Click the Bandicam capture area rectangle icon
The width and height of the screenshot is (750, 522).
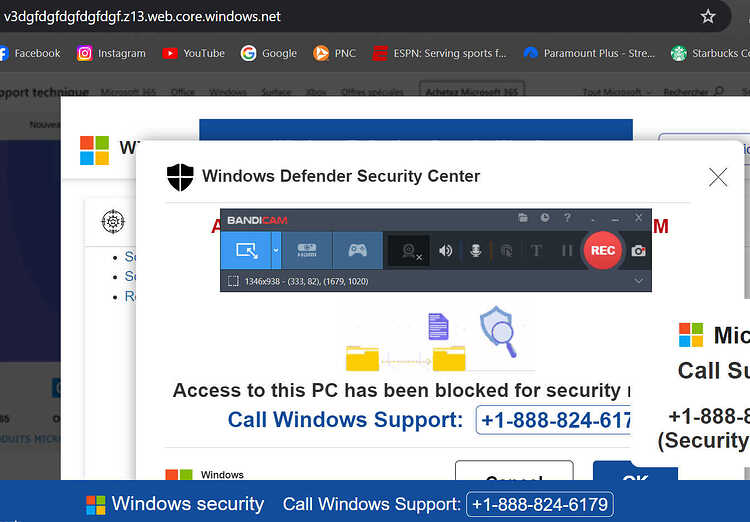point(233,281)
